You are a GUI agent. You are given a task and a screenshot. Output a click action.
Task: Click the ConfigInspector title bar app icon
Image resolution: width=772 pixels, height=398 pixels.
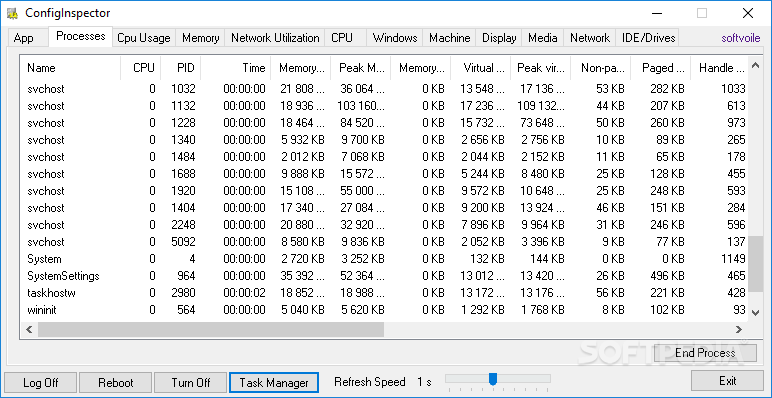pyautogui.click(x=12, y=13)
